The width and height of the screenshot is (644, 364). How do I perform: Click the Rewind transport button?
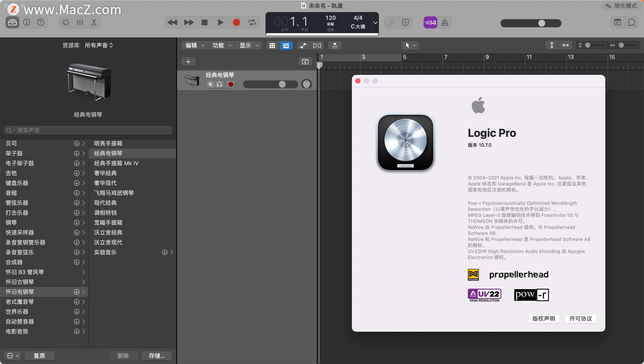click(x=172, y=22)
